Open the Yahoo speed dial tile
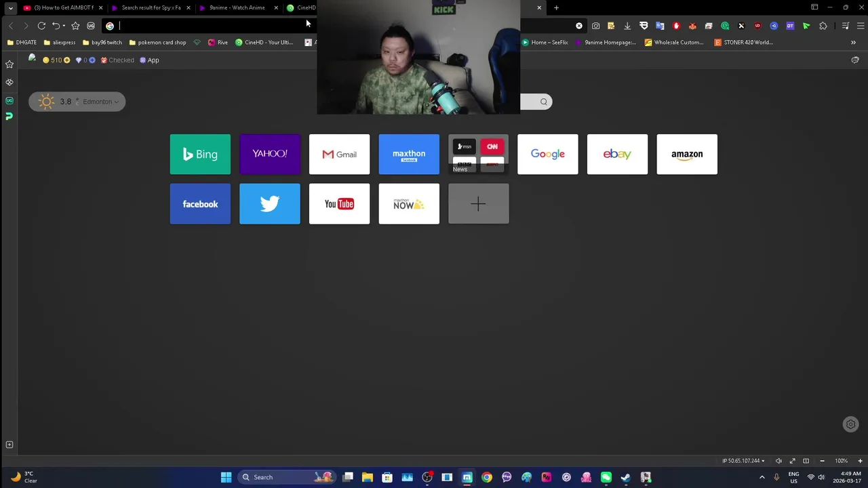The width and height of the screenshot is (868, 488). [x=270, y=155]
